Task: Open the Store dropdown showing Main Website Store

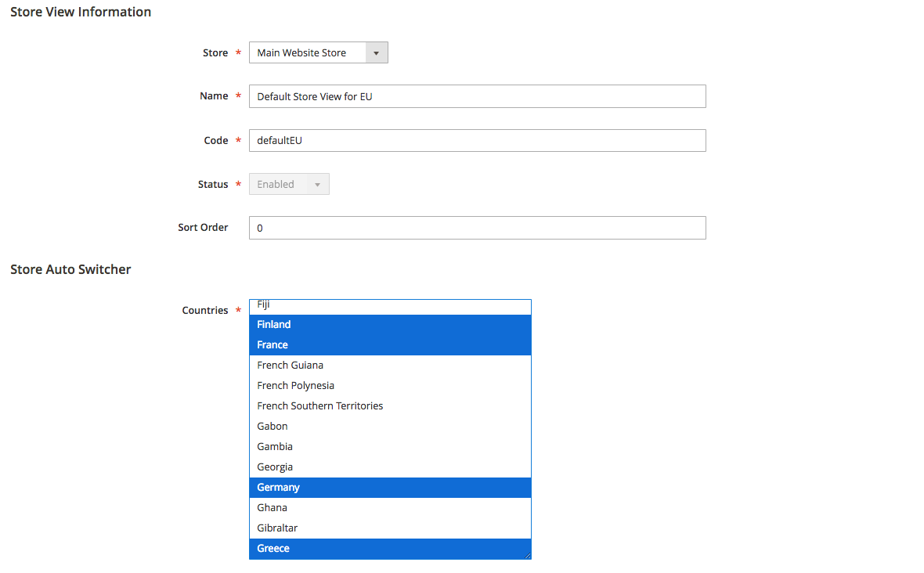Action: click(318, 52)
